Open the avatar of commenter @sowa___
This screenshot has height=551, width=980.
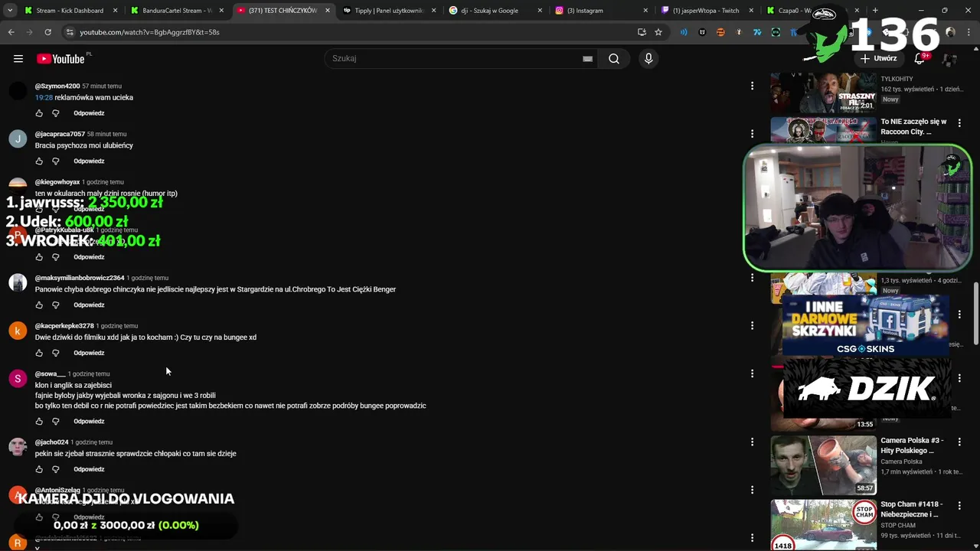click(18, 379)
